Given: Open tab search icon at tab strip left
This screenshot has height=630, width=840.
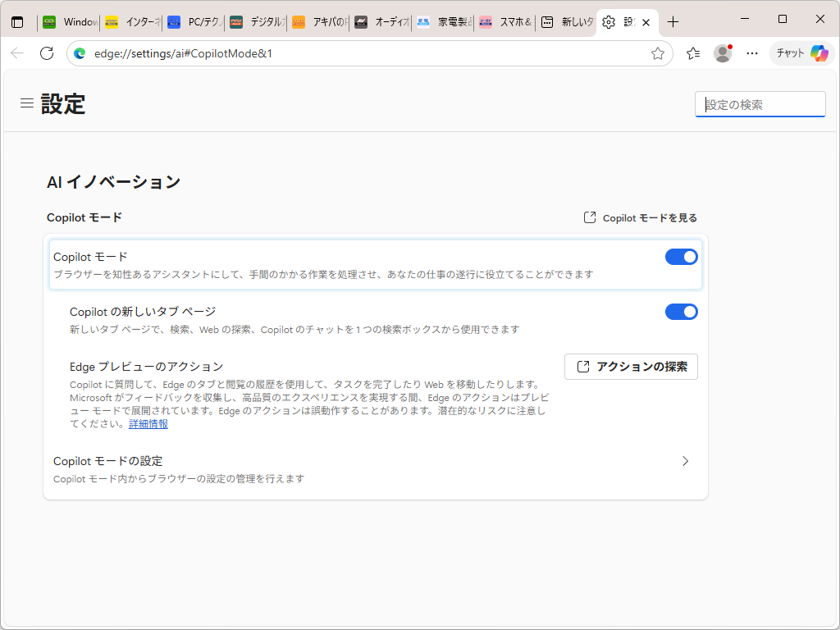Looking at the screenshot, I should [x=17, y=22].
